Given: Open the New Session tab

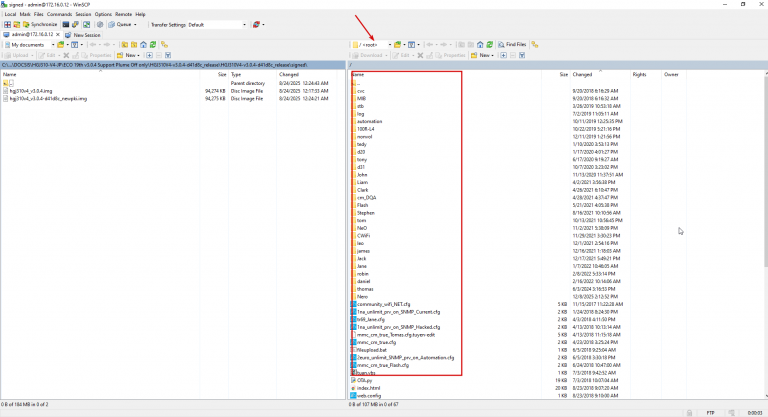Looking at the screenshot, I should (82, 35).
